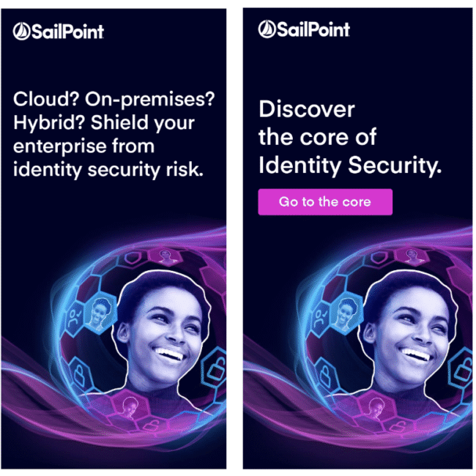Click the shield hexagon icon atop left sphere

(x=133, y=258)
